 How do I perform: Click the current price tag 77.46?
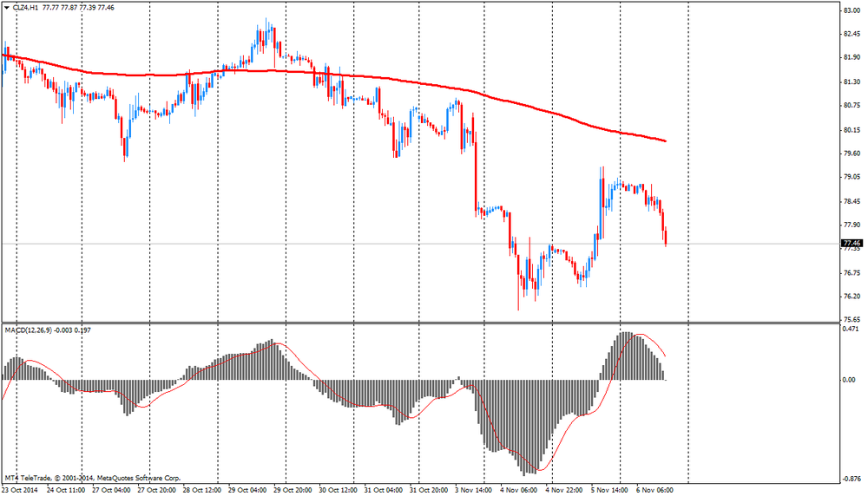tap(852, 244)
